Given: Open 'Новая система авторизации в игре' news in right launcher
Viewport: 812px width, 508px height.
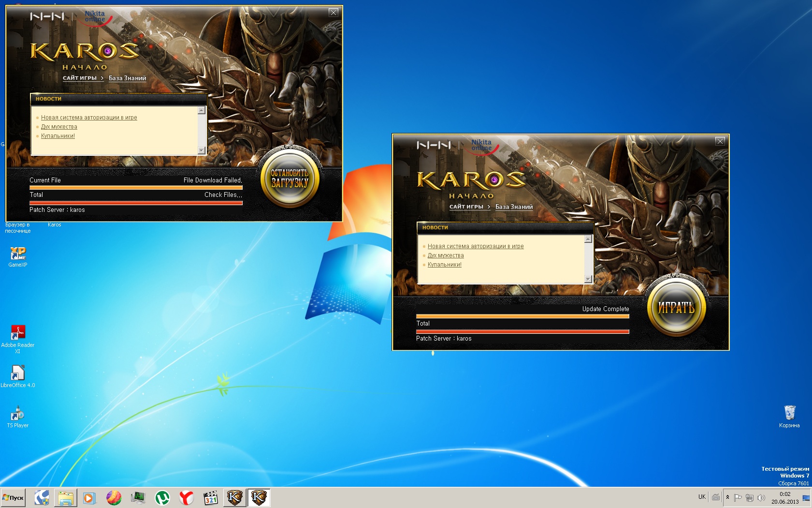Looking at the screenshot, I should click(x=476, y=246).
